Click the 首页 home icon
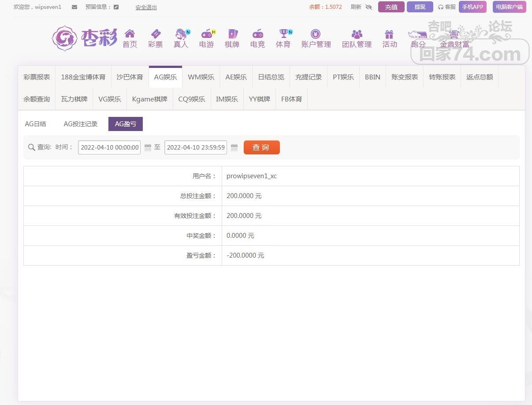 click(x=130, y=34)
